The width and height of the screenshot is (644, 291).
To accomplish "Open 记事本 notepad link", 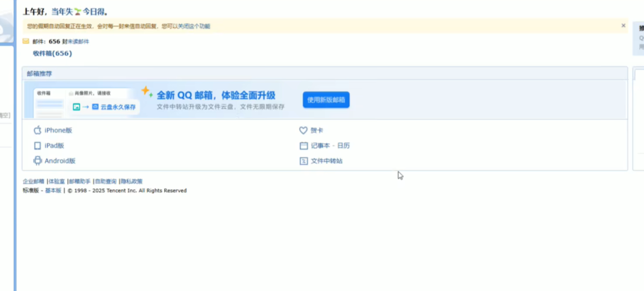I will point(320,145).
